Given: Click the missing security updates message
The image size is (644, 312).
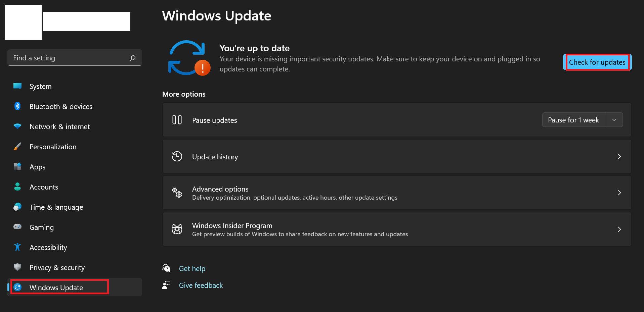Looking at the screenshot, I should point(380,64).
